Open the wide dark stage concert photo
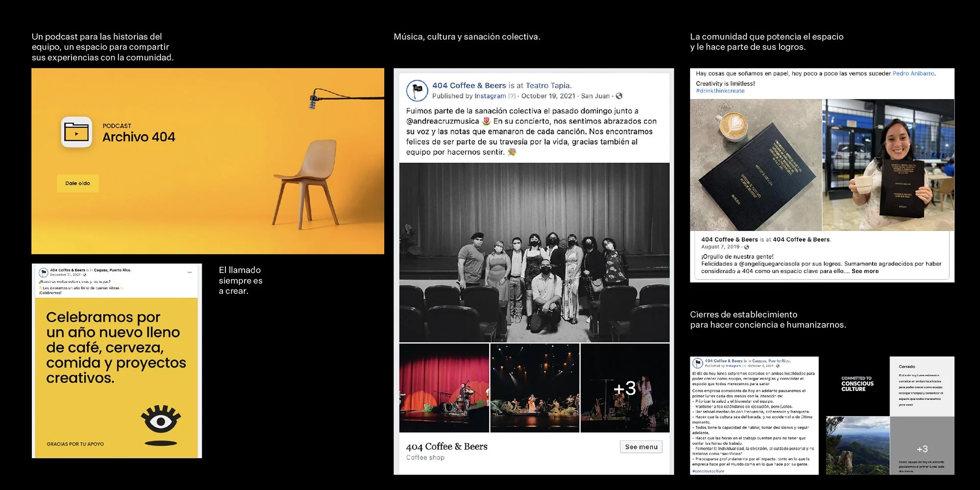Viewport: 980px width, 490px height. coord(535,388)
